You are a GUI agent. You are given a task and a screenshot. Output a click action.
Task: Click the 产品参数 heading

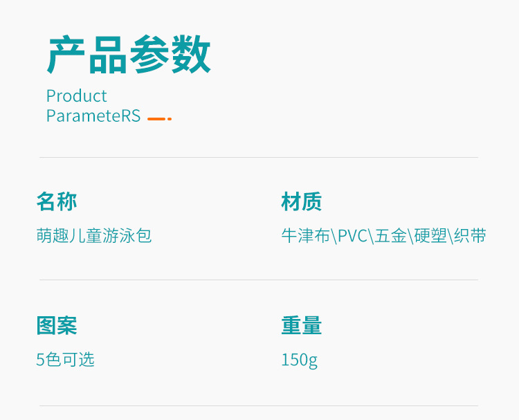coord(129,55)
